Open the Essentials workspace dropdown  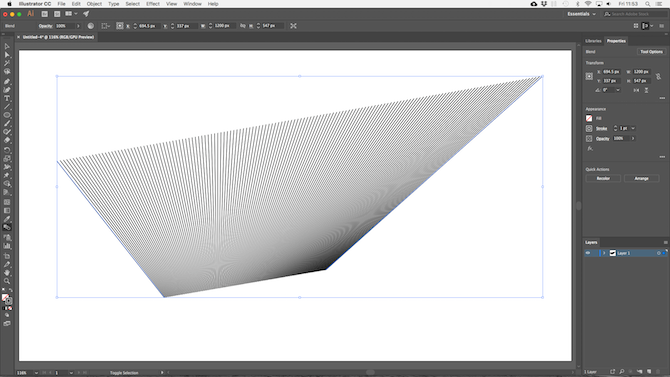click(581, 14)
